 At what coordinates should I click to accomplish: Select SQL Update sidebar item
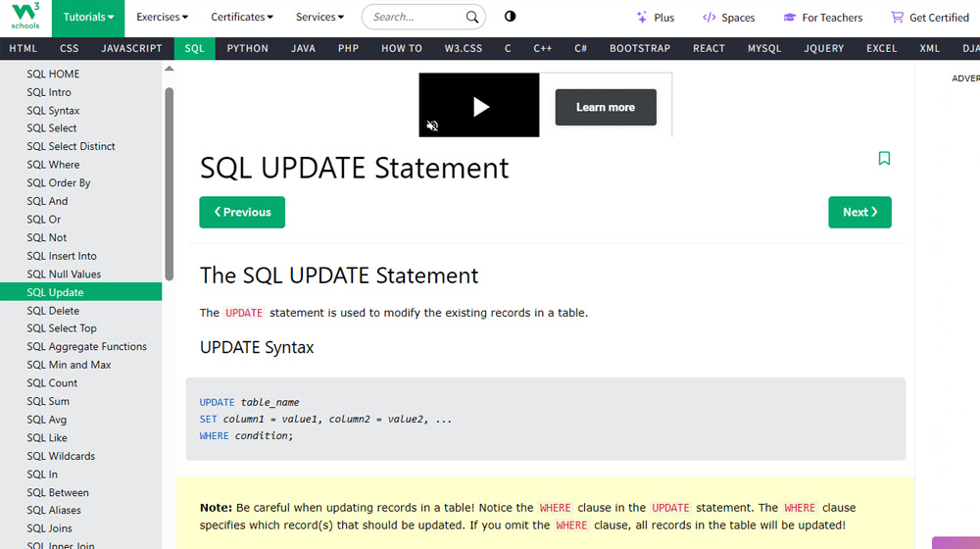(80, 292)
